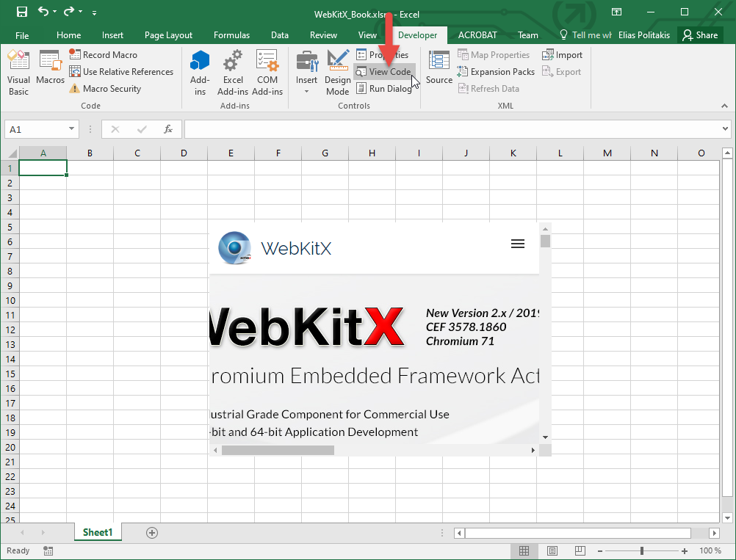The width and height of the screenshot is (736, 560).
Task: Save the workbook with the floppy icon
Action: point(21,12)
